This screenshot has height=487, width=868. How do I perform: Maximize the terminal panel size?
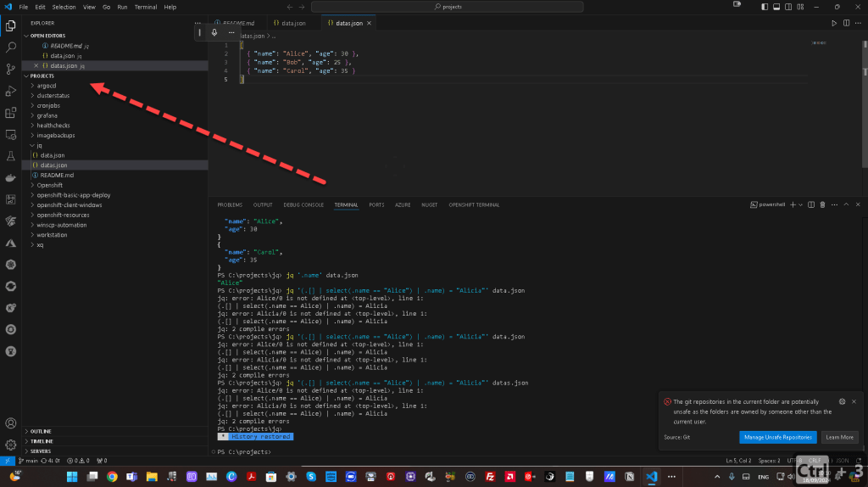(x=846, y=205)
